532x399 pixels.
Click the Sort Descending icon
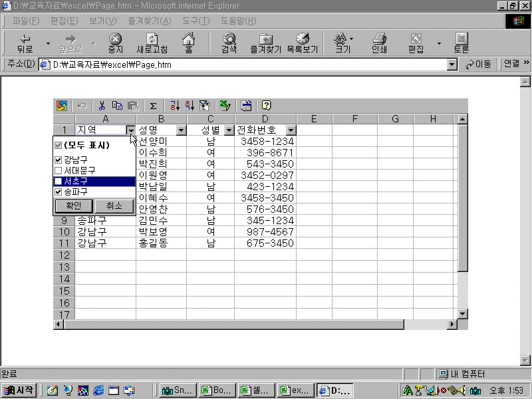point(189,106)
